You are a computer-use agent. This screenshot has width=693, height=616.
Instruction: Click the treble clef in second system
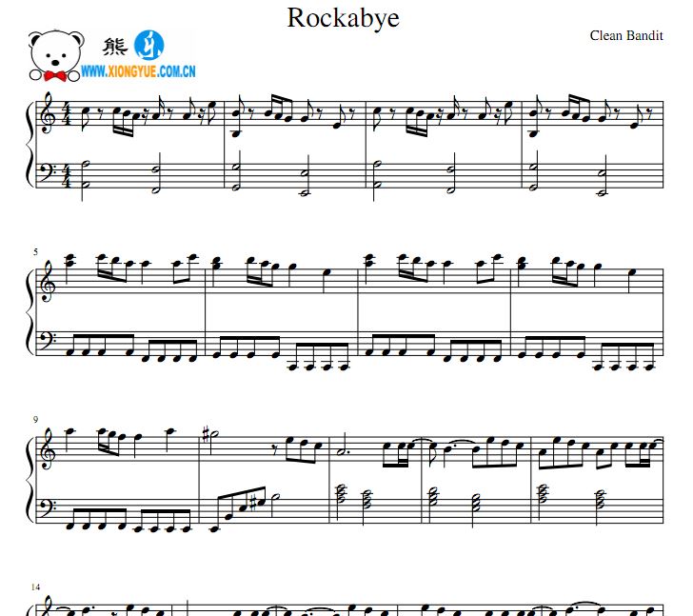point(45,285)
